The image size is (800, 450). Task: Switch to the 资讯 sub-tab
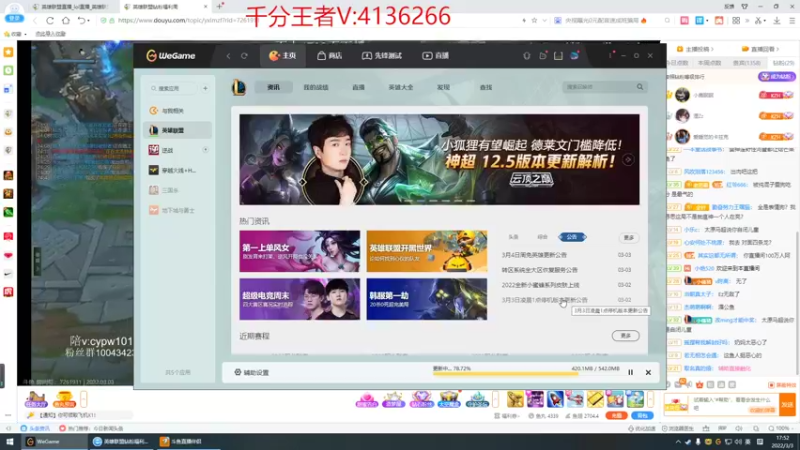point(273,87)
